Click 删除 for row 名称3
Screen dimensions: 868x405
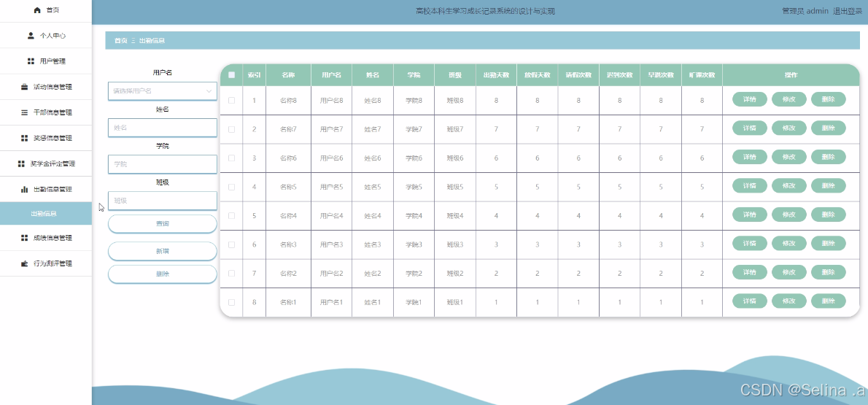click(828, 243)
